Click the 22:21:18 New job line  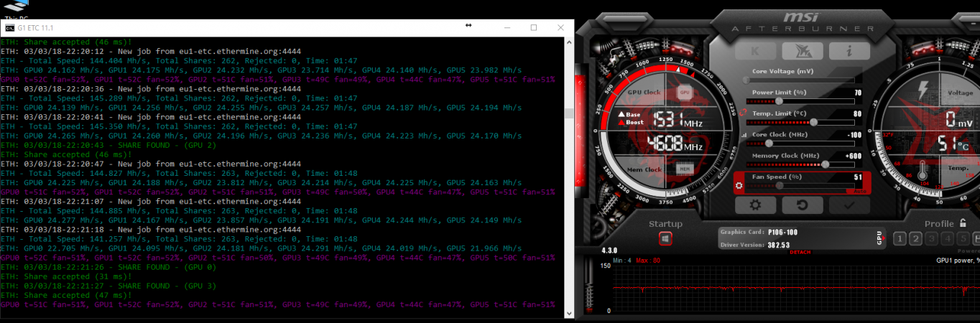click(x=151, y=230)
